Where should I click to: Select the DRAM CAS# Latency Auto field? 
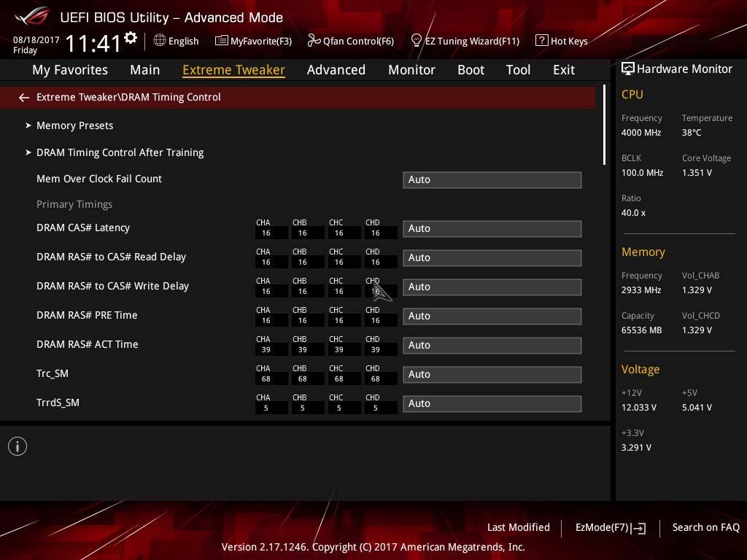(x=492, y=228)
